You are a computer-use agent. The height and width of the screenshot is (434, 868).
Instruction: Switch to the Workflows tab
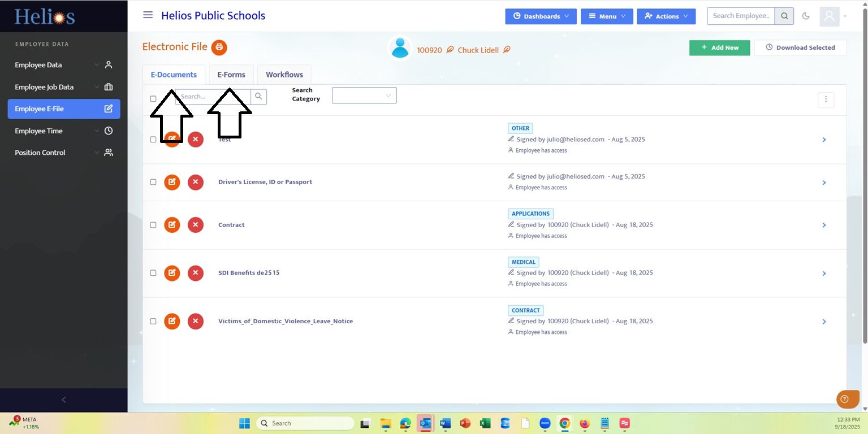[x=284, y=75]
